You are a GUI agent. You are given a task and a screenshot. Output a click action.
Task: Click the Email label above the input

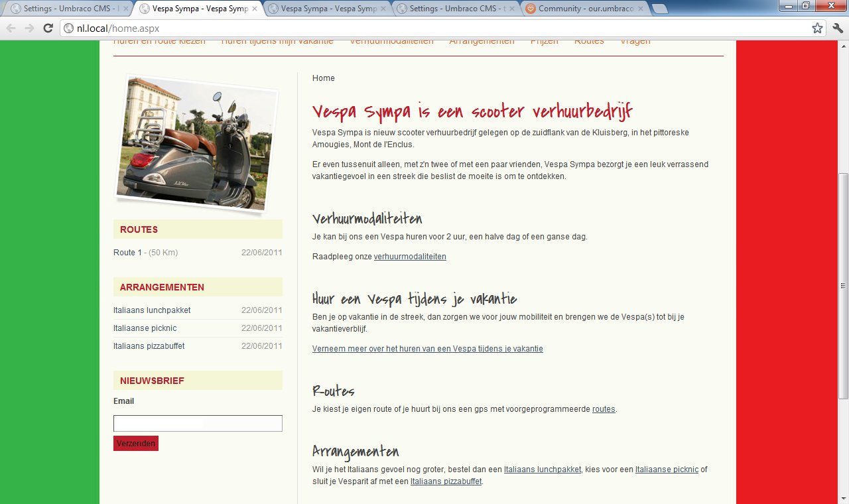tap(123, 401)
